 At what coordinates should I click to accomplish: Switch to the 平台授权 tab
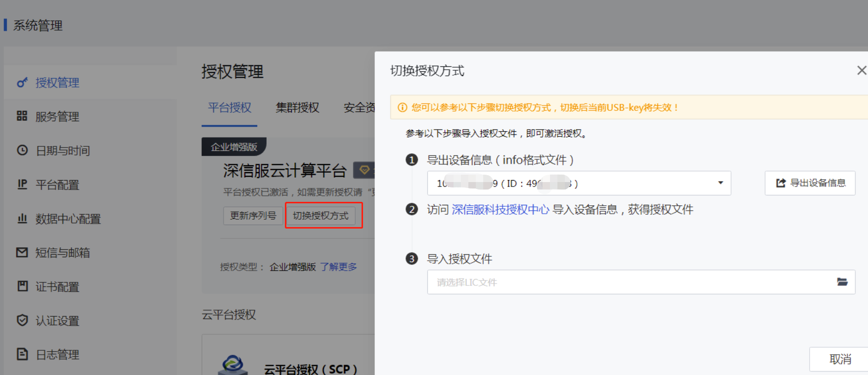[229, 108]
